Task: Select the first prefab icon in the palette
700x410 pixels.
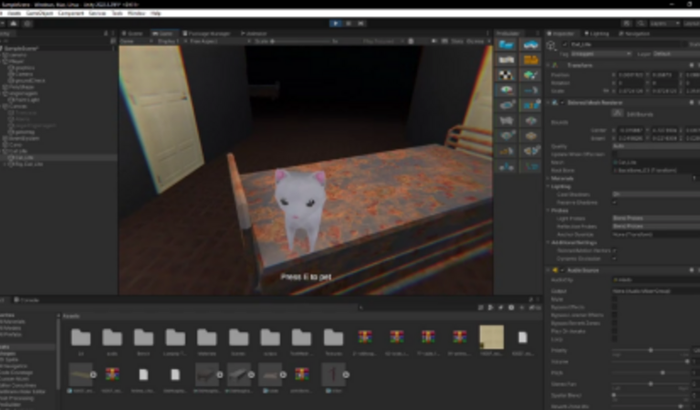Action: 506,44
